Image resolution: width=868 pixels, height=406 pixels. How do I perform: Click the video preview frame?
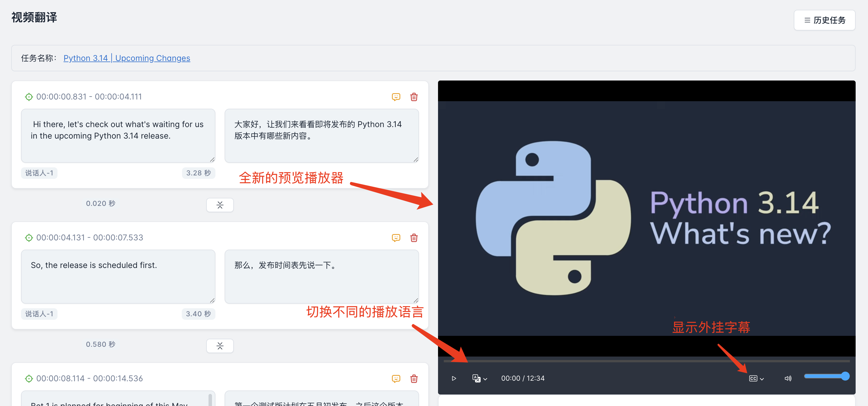pos(646,218)
